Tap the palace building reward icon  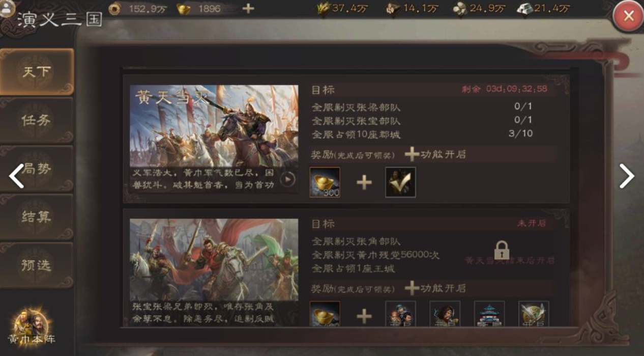pos(489,313)
